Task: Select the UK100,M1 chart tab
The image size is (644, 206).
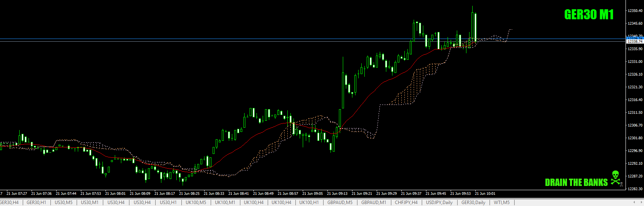Action: [x=225, y=203]
